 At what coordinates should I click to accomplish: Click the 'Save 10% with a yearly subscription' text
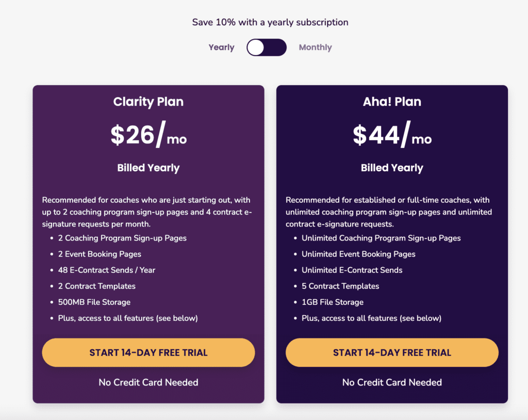270,22
